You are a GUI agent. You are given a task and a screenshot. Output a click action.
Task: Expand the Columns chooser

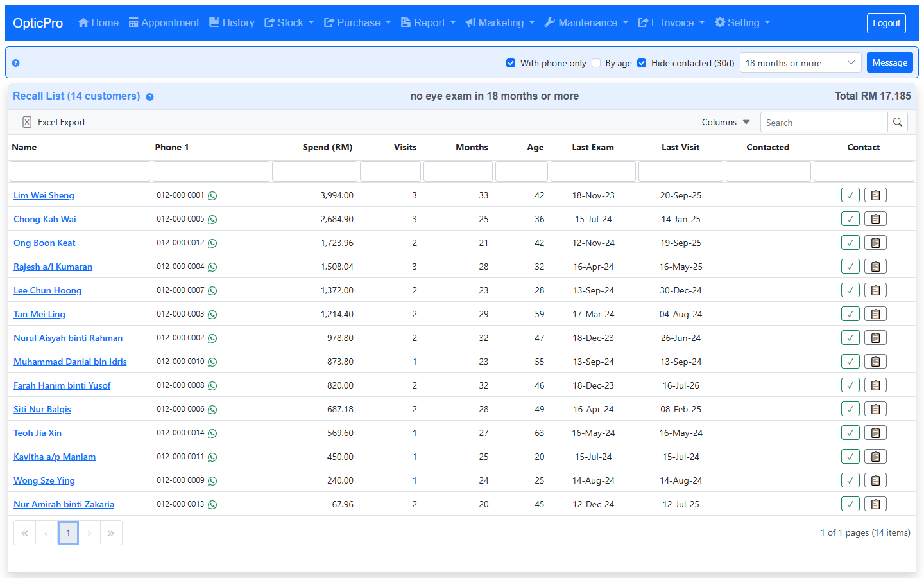tap(726, 122)
